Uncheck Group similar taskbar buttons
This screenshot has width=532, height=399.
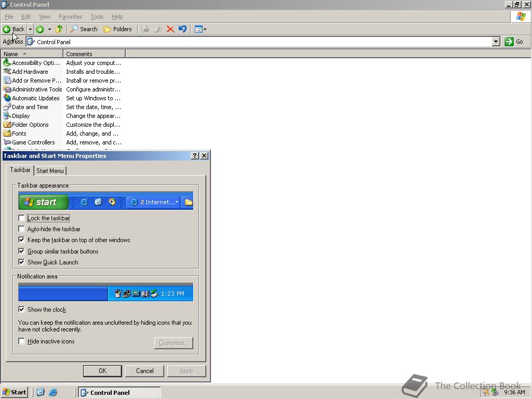[x=21, y=251]
